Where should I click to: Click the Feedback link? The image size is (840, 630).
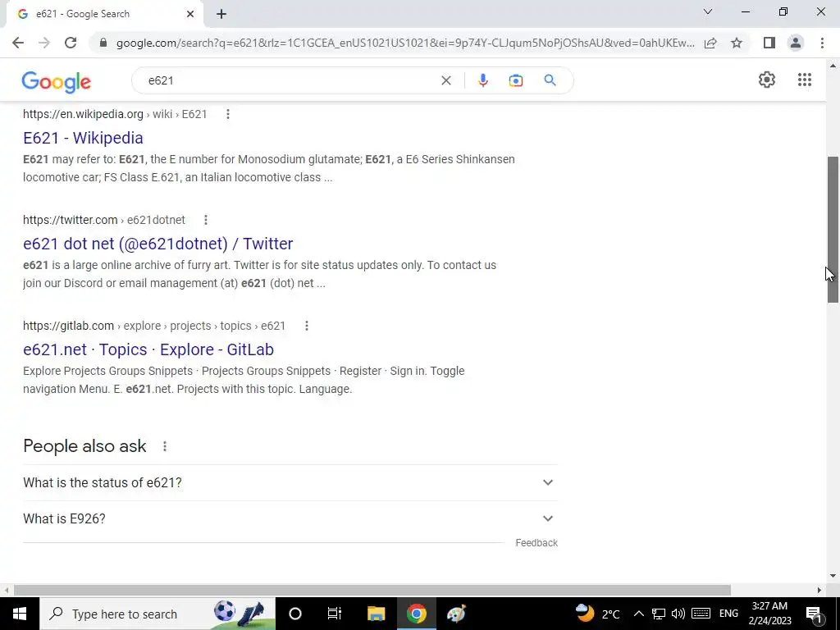(x=536, y=543)
